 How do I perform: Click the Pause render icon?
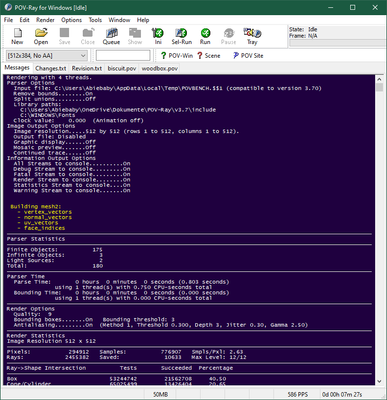(x=228, y=36)
